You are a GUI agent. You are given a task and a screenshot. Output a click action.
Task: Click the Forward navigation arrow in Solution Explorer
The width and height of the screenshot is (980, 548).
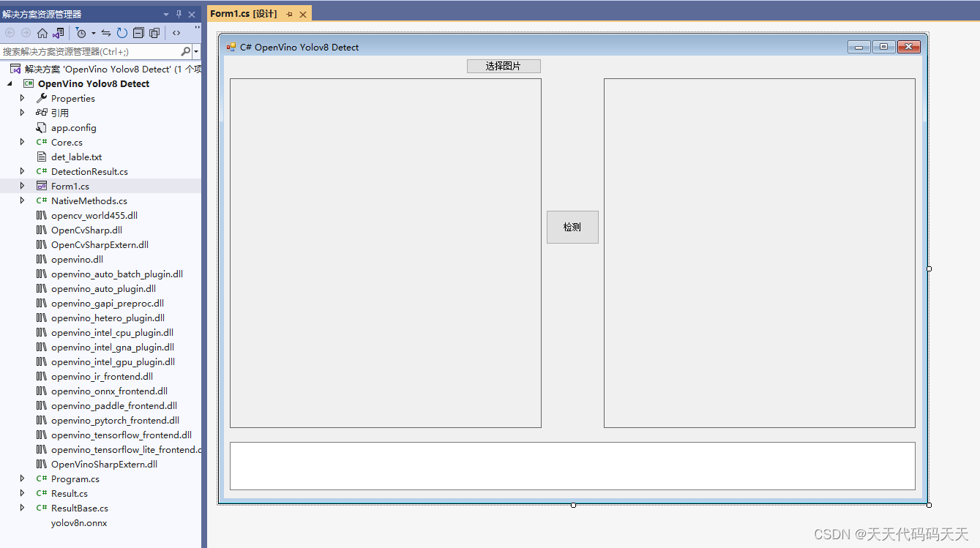coord(26,33)
